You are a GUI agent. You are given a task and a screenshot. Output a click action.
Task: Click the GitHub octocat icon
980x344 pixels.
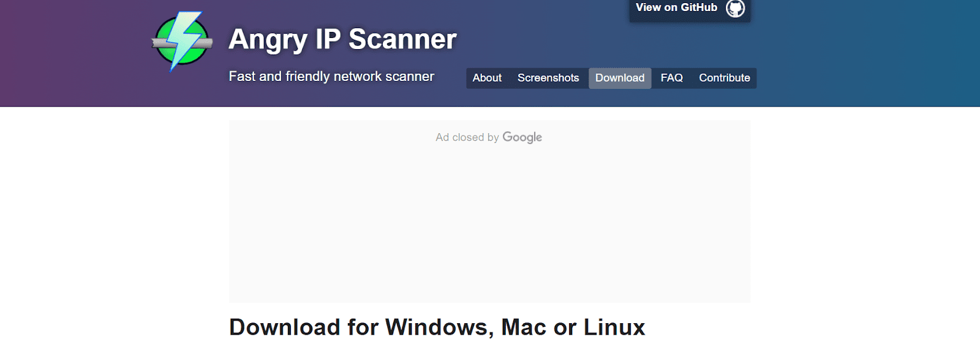735,8
